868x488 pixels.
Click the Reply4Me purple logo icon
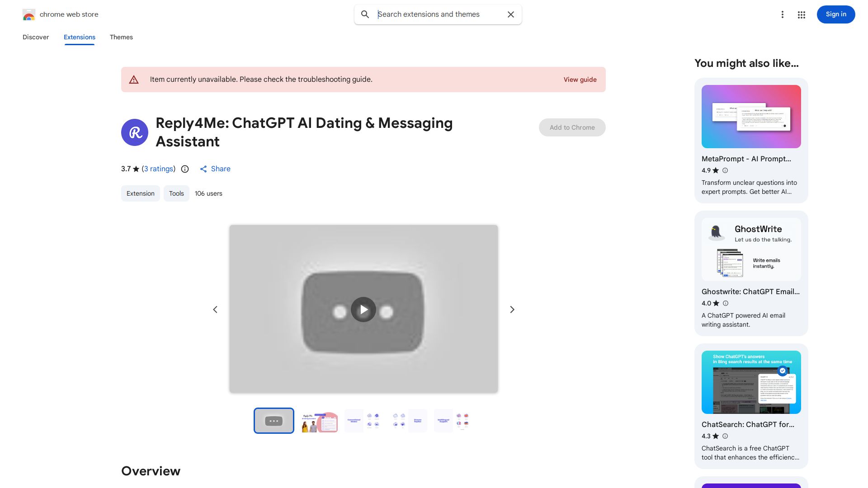135,132
